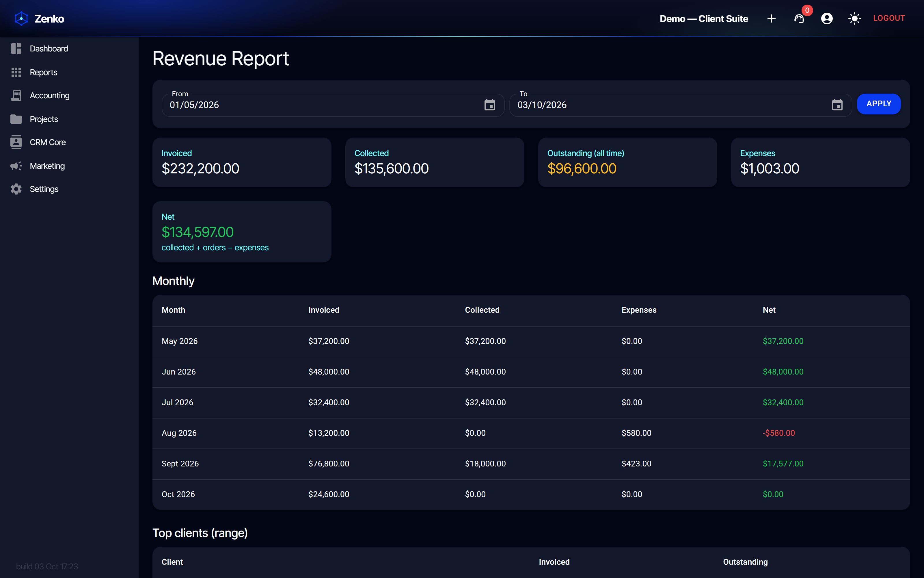Open Settings in the sidebar
The height and width of the screenshot is (578, 924).
click(x=69, y=189)
